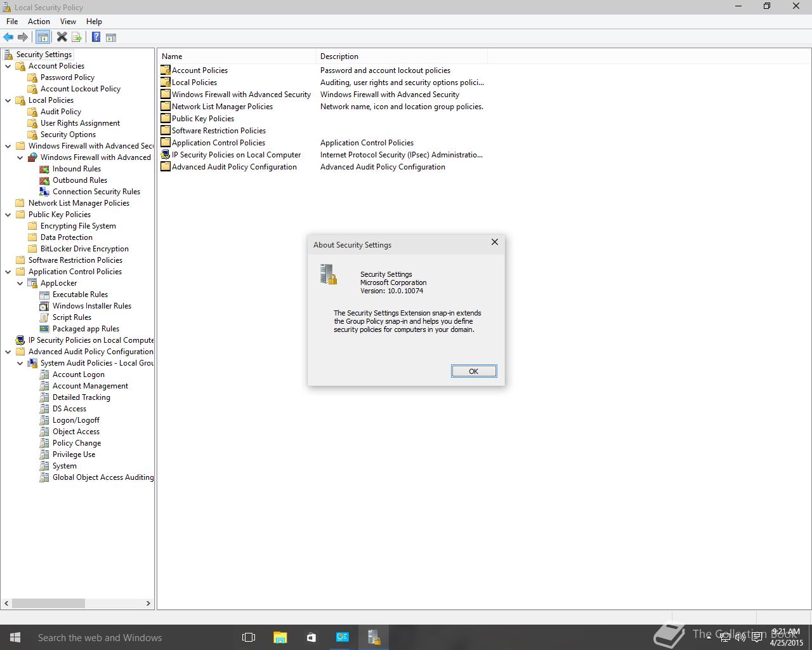Click tree pane scrollbar right arrow

(x=148, y=603)
